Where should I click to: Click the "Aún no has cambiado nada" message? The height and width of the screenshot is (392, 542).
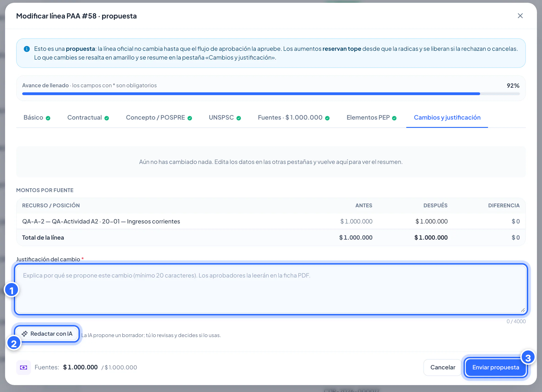[x=271, y=162]
